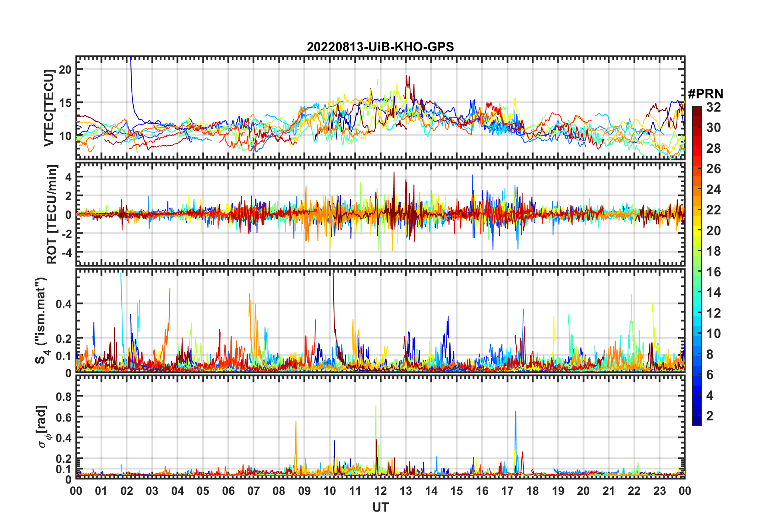Click colorbar tick label 8
Screen dimensions: 761x532
710,354
